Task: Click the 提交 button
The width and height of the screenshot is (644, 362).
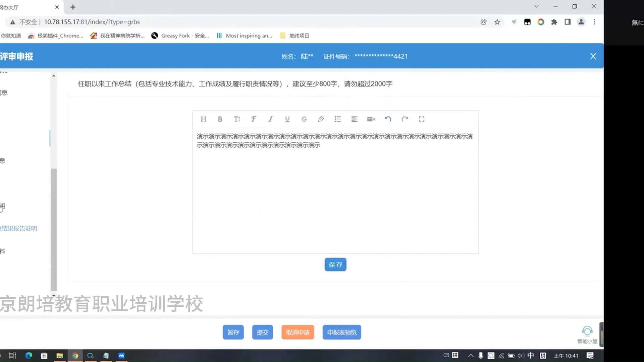Action: (263, 332)
